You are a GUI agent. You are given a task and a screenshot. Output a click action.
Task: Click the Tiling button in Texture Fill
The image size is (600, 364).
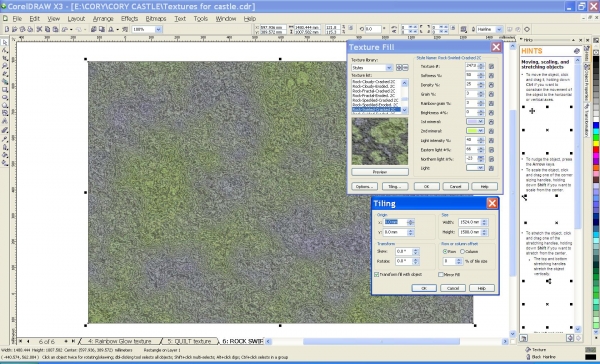tap(395, 186)
